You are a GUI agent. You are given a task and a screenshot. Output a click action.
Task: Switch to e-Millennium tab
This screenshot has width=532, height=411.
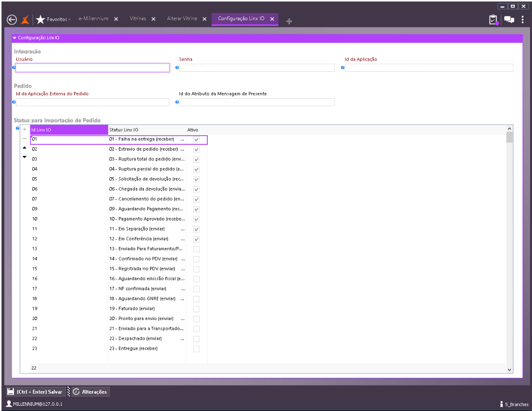pos(93,19)
